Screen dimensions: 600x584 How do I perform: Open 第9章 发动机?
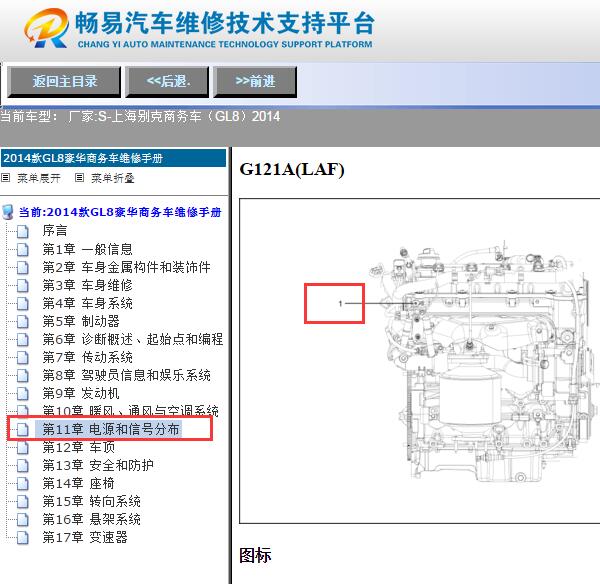pyautogui.click(x=81, y=393)
